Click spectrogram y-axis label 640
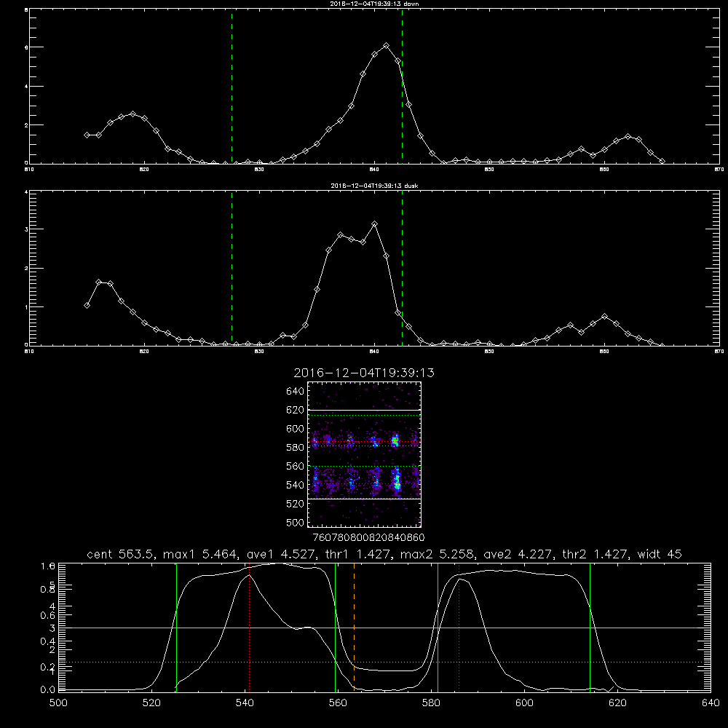 (296, 392)
